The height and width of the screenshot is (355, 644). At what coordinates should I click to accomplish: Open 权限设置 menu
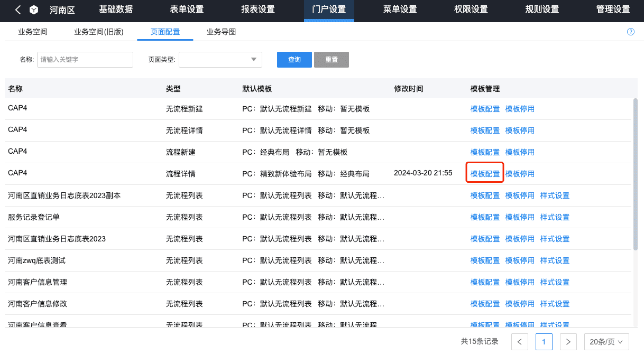pyautogui.click(x=471, y=10)
